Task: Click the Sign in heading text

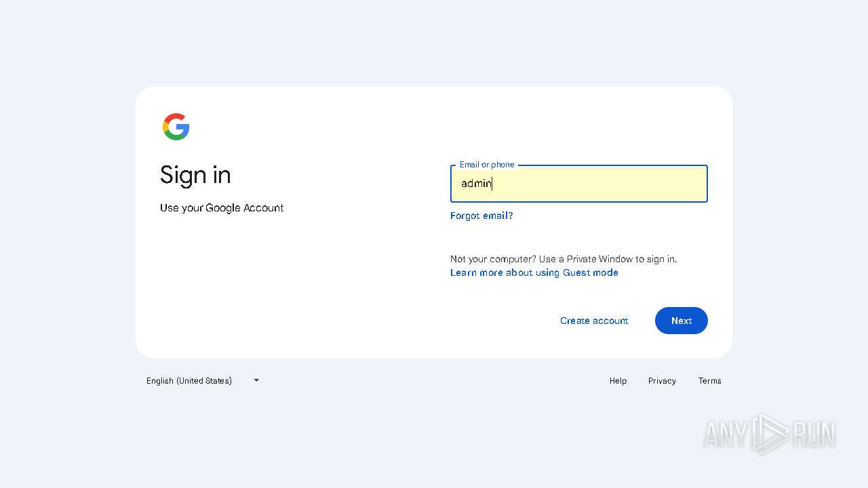Action: tap(195, 175)
